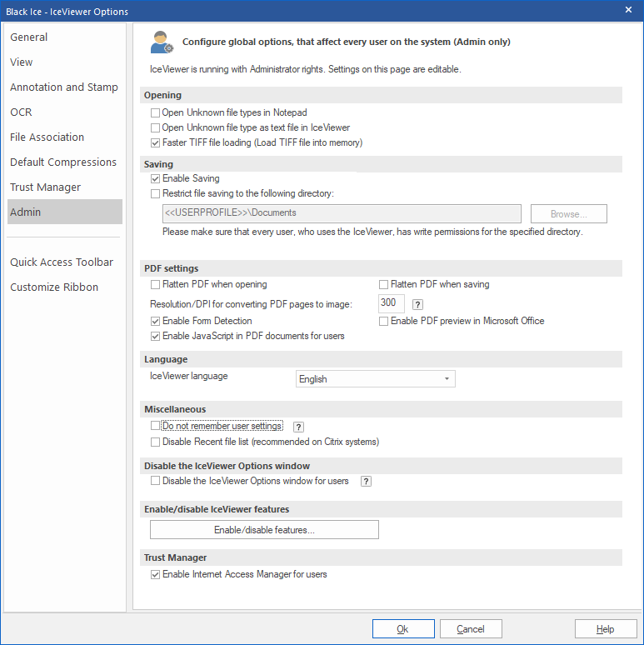Toggle Enable Form Detection checkbox

[155, 322]
